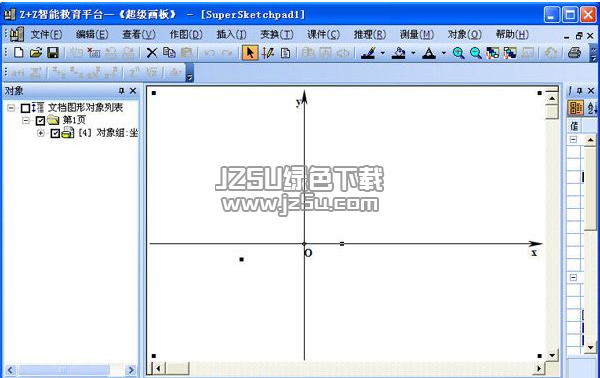Screen dimensions: 600x378
Task: Open the 编辑(E) menu
Action: 92,34
